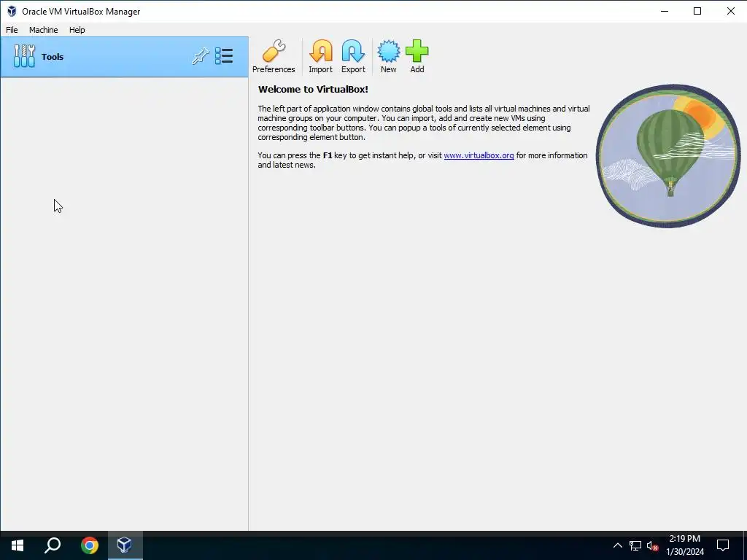
Task: Click the VirtualBox balloon welcome image
Action: (668, 156)
